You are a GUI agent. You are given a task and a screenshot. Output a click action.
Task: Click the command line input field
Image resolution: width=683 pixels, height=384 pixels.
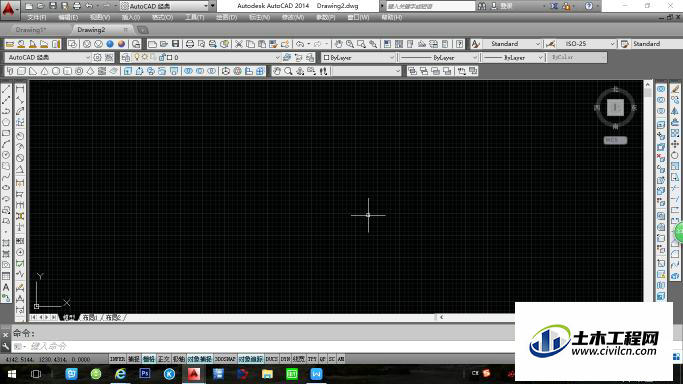pyautogui.click(x=261, y=347)
